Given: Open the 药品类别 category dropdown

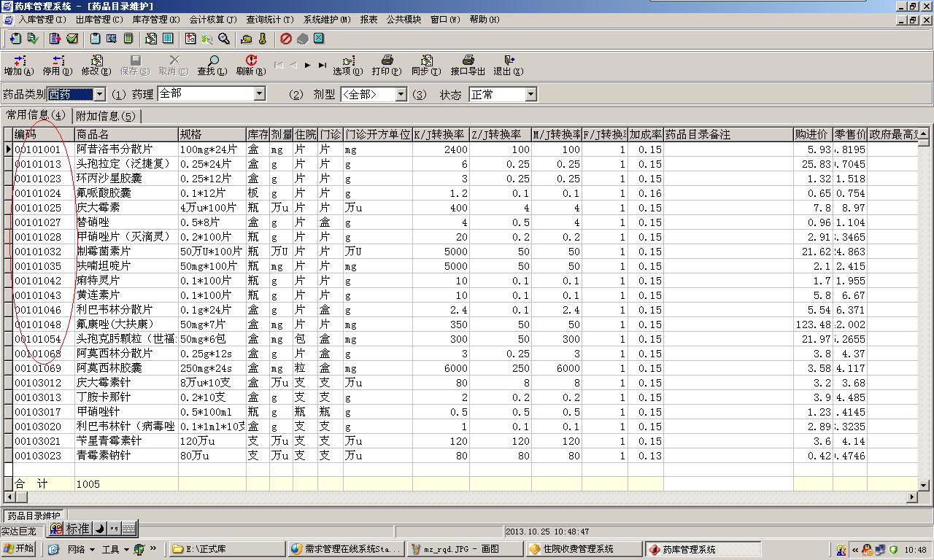Looking at the screenshot, I should tap(99, 94).
